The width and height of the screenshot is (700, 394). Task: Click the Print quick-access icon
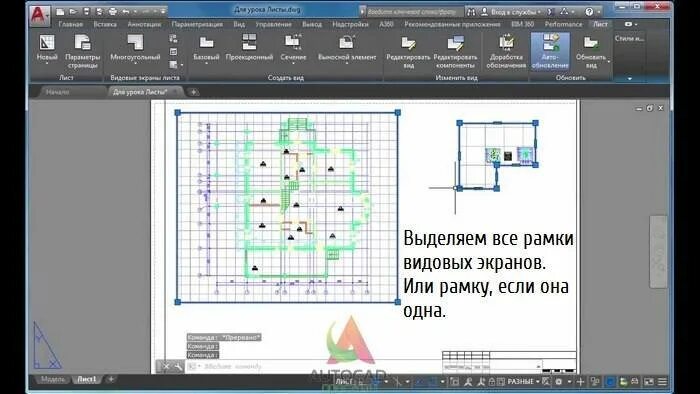pyautogui.click(x=113, y=11)
